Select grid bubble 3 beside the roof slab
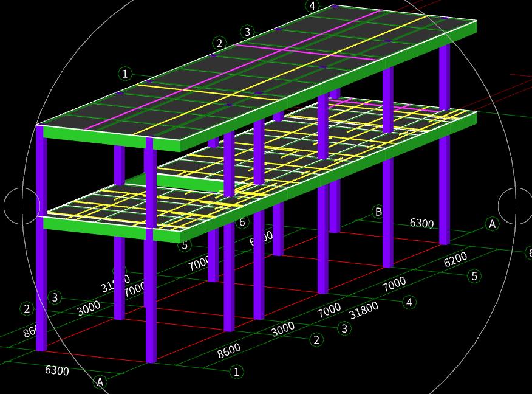532x394 pixels. tap(247, 32)
